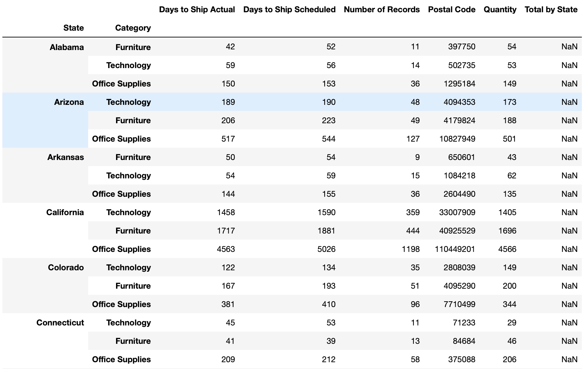Click the Days to Ship Scheduled column header

[289, 10]
